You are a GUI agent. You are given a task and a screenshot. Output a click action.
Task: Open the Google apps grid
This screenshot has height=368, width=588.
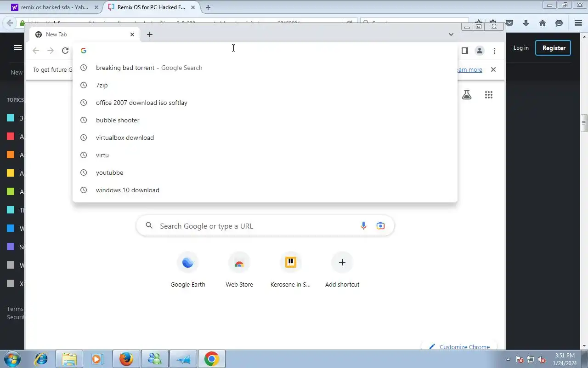(489, 95)
